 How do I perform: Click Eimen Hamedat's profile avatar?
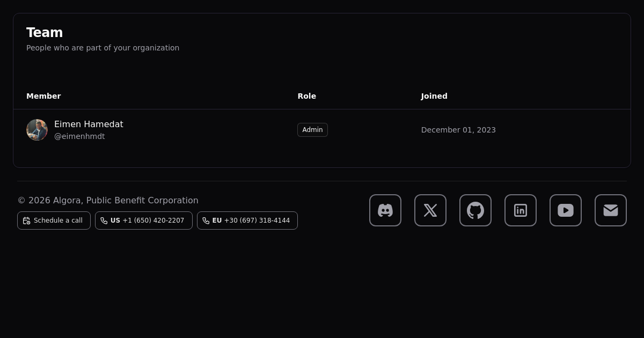[x=37, y=130]
